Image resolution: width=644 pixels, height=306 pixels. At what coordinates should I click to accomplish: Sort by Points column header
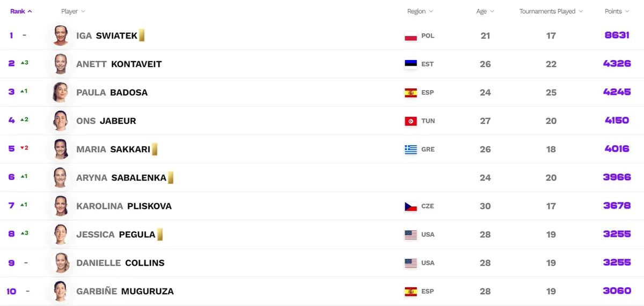(617, 11)
